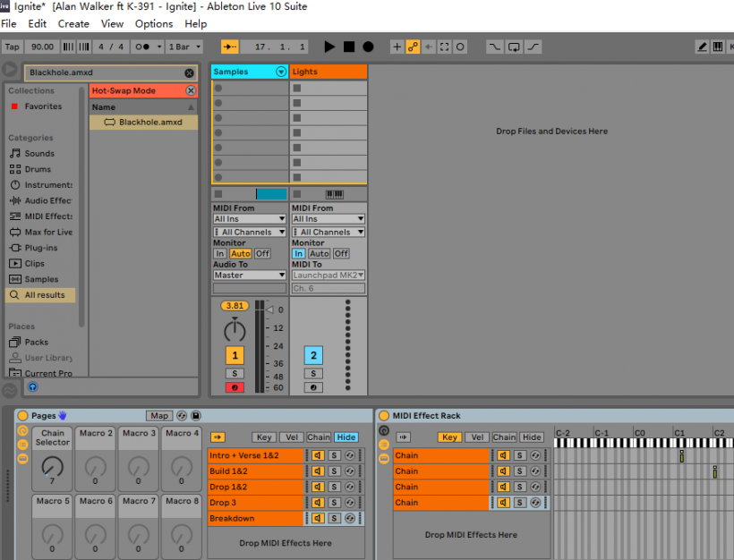734x560 pixels.
Task: Arm the Arrangement Record button
Action: point(368,47)
